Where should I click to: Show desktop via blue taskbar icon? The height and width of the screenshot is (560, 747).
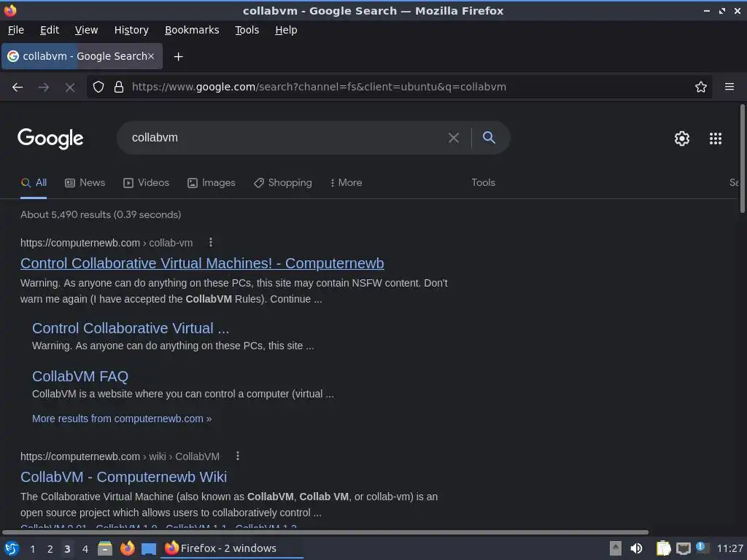(x=149, y=549)
